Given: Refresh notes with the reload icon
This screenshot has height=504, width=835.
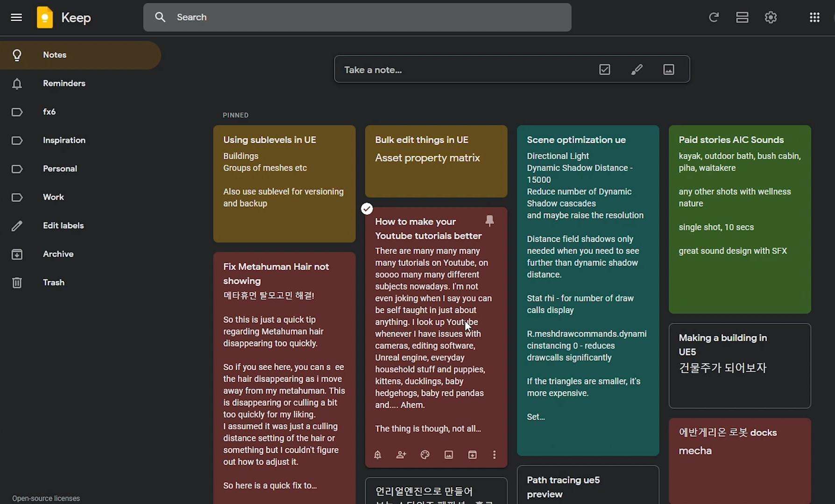Looking at the screenshot, I should [x=714, y=17].
